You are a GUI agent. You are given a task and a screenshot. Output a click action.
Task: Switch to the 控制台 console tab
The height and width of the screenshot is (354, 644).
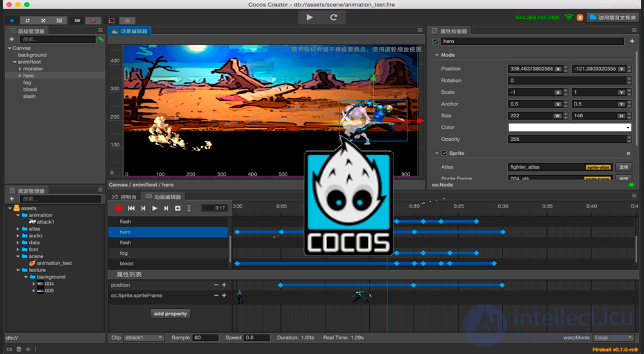124,197
